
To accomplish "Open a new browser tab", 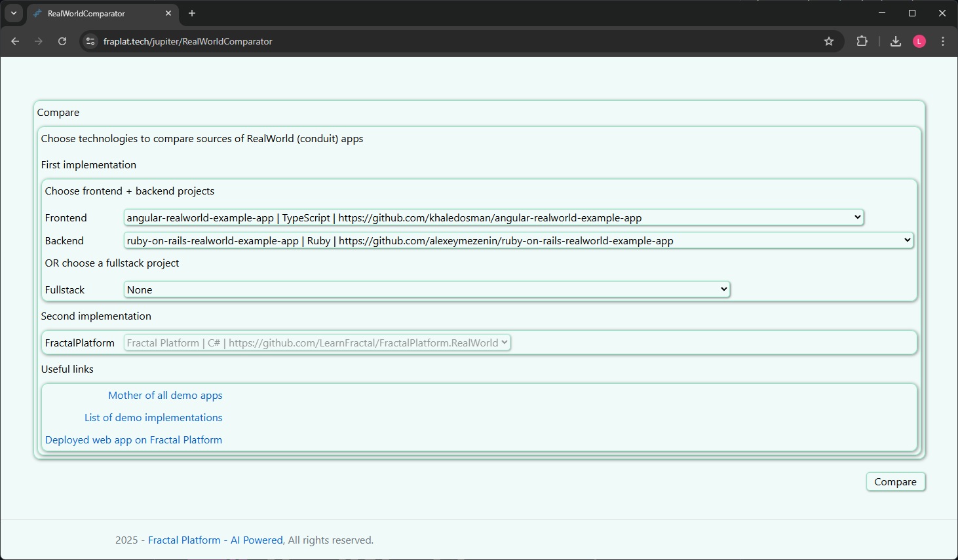I will 191,13.
